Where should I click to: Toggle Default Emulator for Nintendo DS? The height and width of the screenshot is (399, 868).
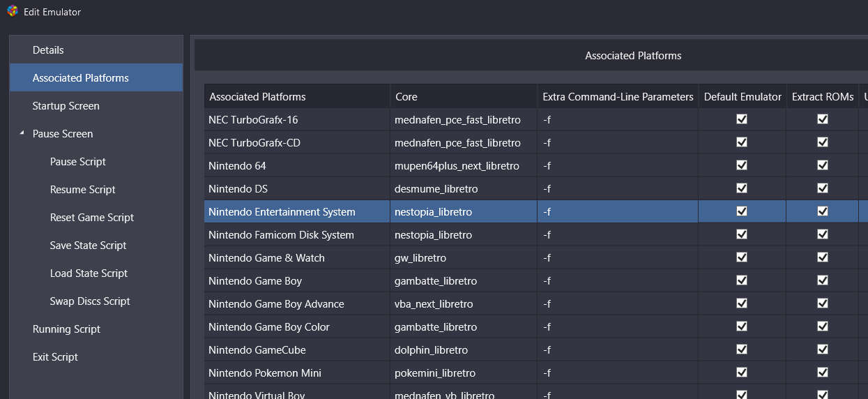tap(742, 188)
